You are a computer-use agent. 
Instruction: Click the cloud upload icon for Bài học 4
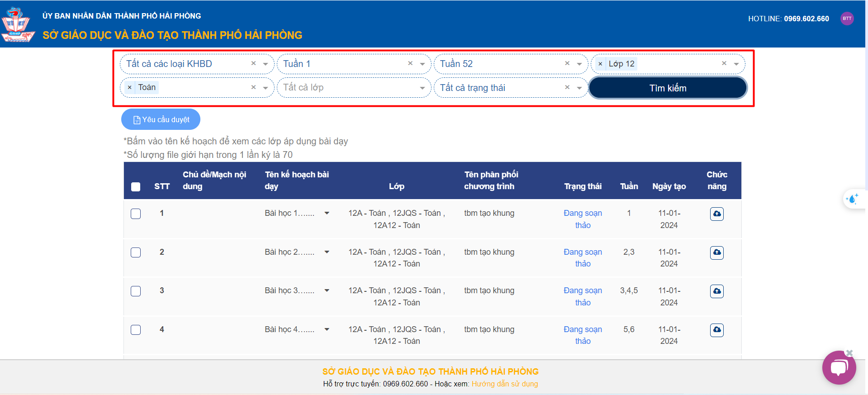click(716, 330)
